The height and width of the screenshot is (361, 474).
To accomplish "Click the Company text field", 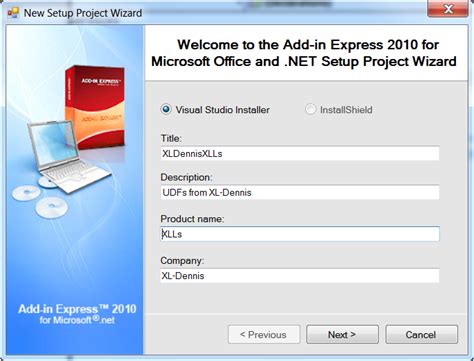I will click(x=300, y=276).
